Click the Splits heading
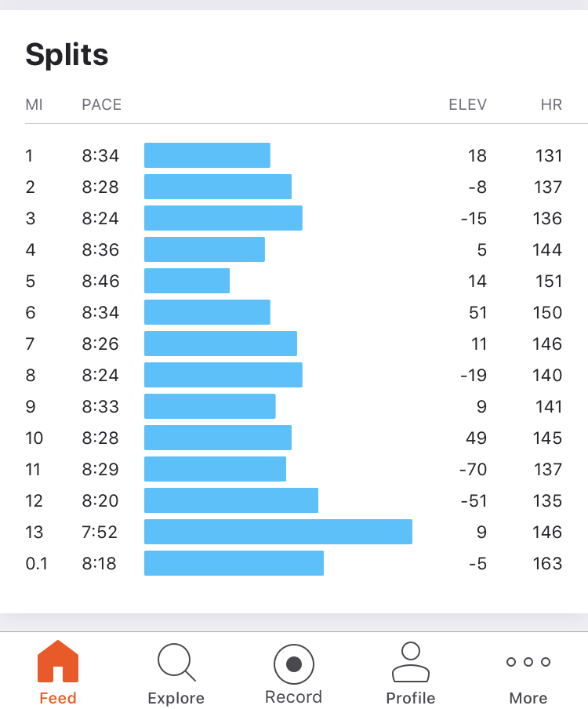The image size is (588, 709). pyautogui.click(x=67, y=55)
